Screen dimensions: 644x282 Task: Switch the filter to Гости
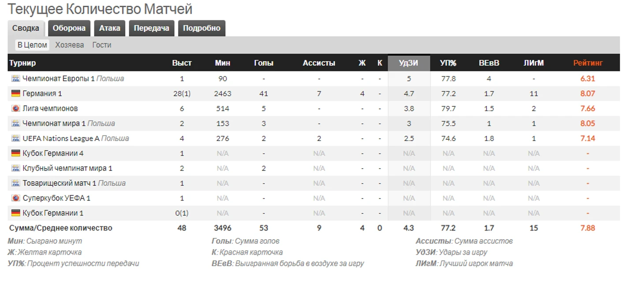coord(101,45)
